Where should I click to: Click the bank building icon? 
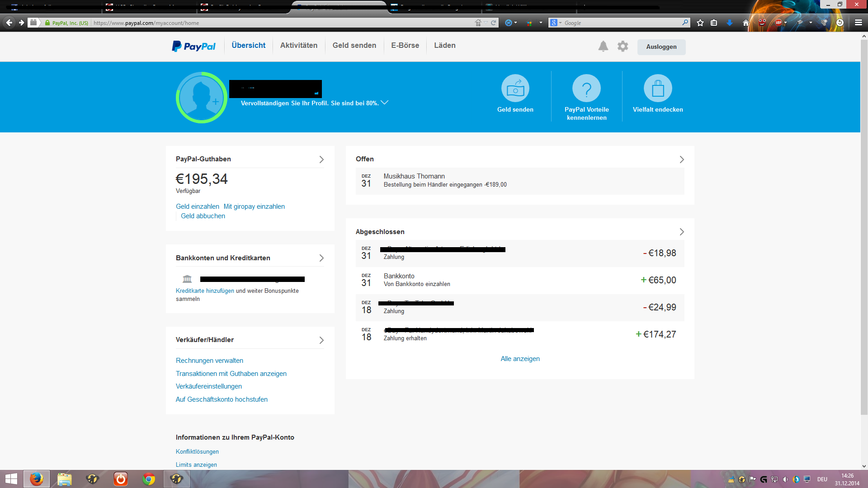(187, 279)
